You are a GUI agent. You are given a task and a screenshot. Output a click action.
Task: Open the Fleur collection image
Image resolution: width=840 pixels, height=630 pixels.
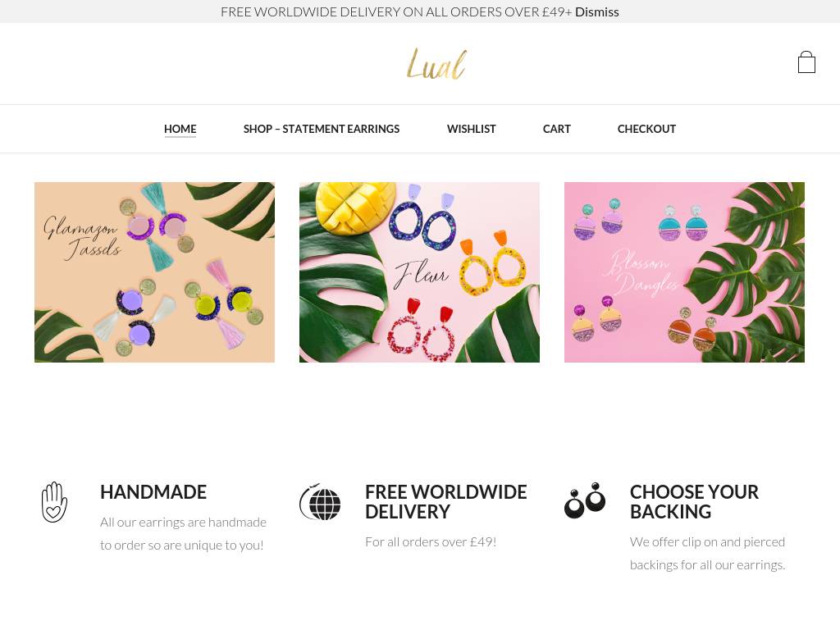coord(419,272)
